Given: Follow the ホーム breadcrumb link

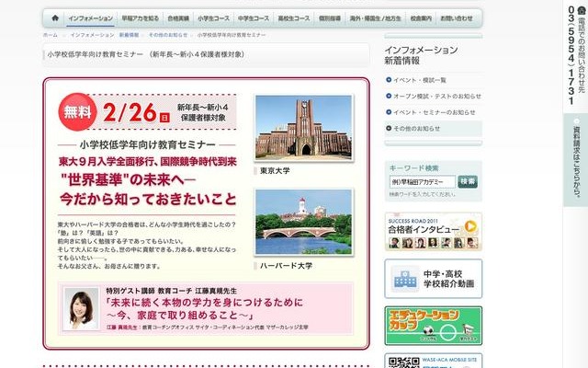Looking at the screenshot, I should point(51,35).
